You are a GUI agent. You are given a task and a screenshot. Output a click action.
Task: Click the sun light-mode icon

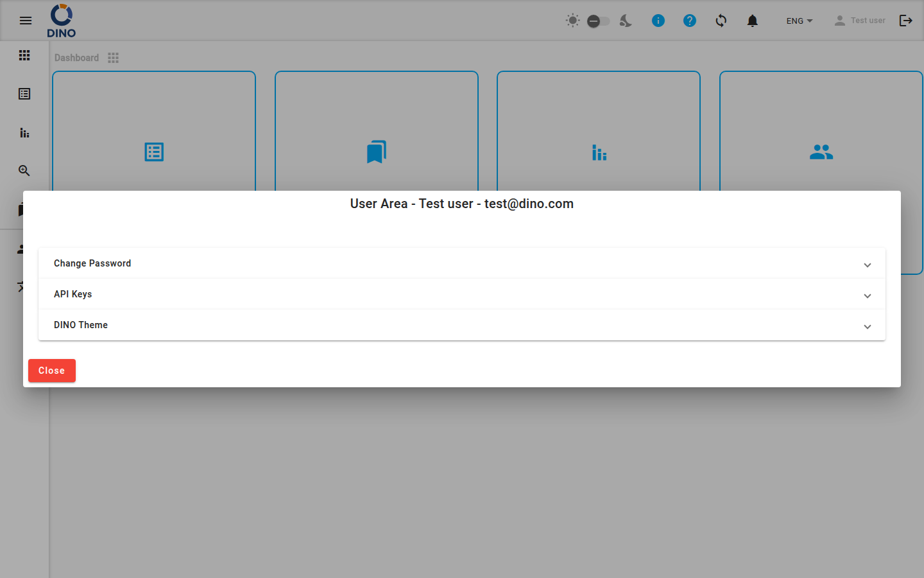coord(573,21)
